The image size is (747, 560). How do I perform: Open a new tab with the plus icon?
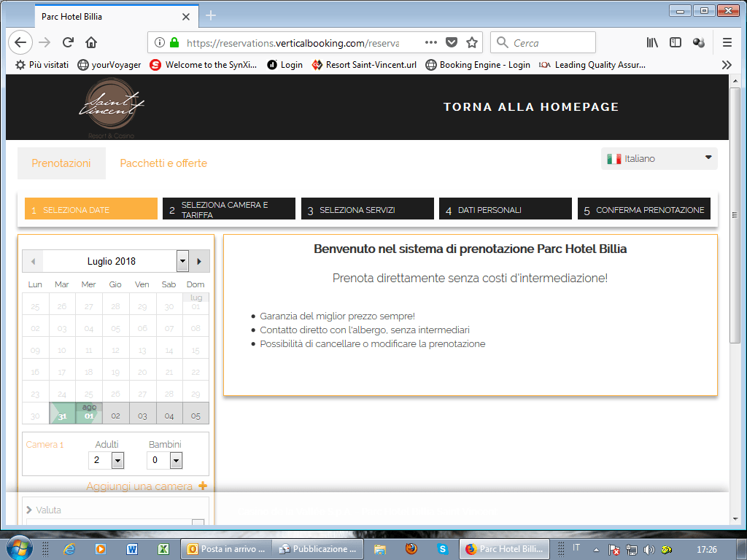point(211,16)
